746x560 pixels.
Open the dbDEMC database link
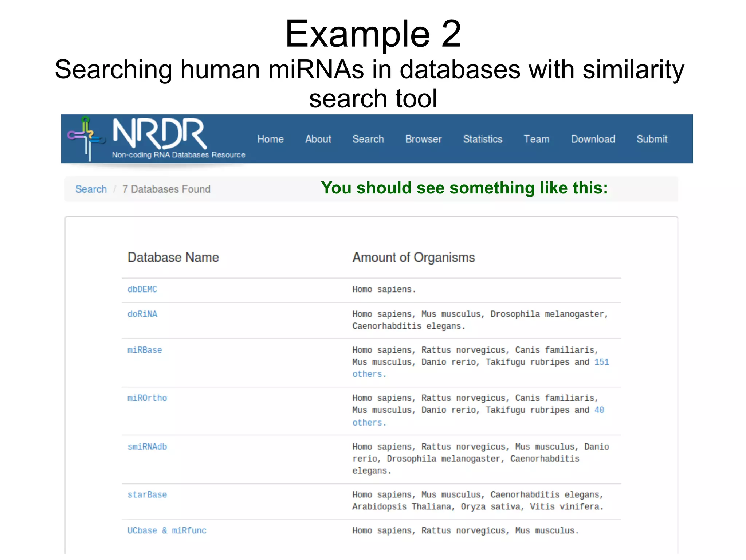(142, 289)
